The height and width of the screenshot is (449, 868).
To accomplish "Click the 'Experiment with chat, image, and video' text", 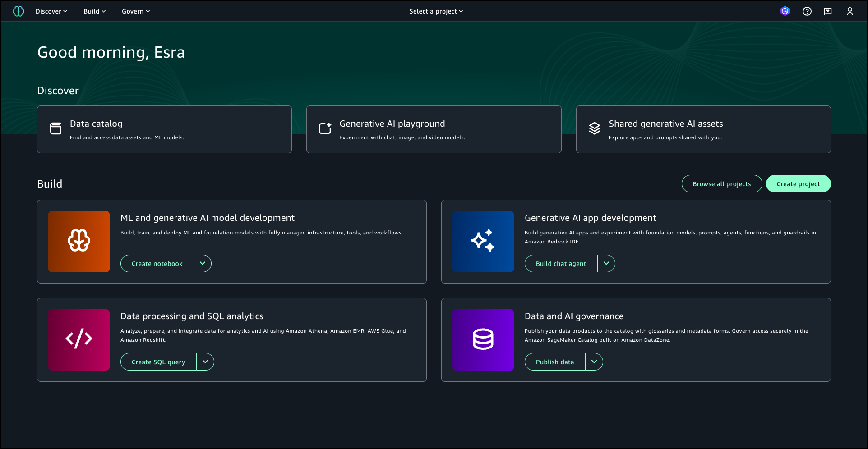I will point(402,137).
